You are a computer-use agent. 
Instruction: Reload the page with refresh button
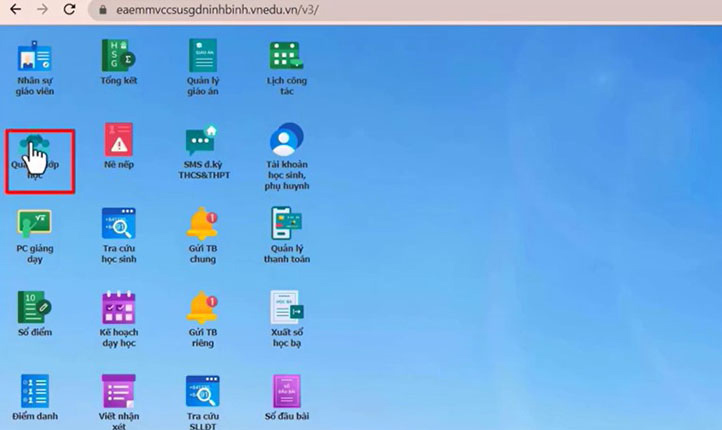[x=70, y=9]
